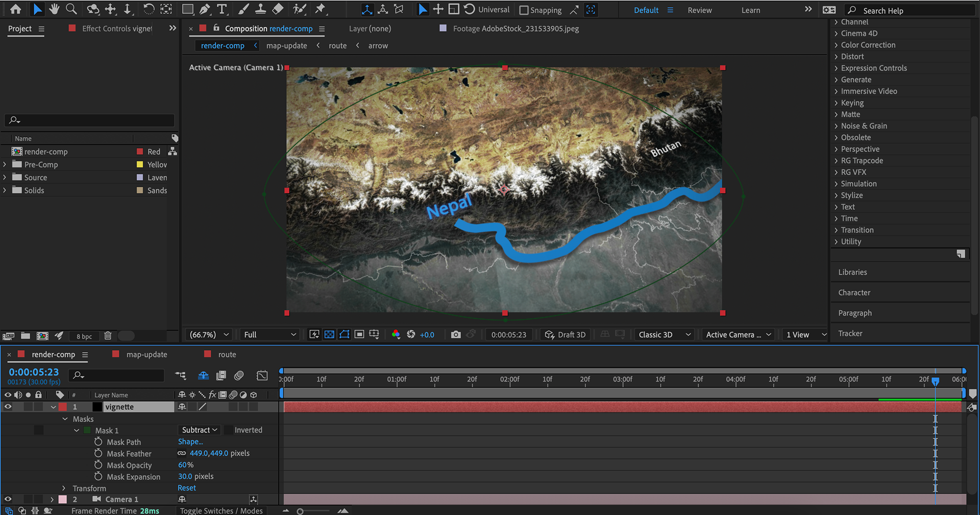Click Reset for the Transform property
980x515 pixels.
[186, 488]
